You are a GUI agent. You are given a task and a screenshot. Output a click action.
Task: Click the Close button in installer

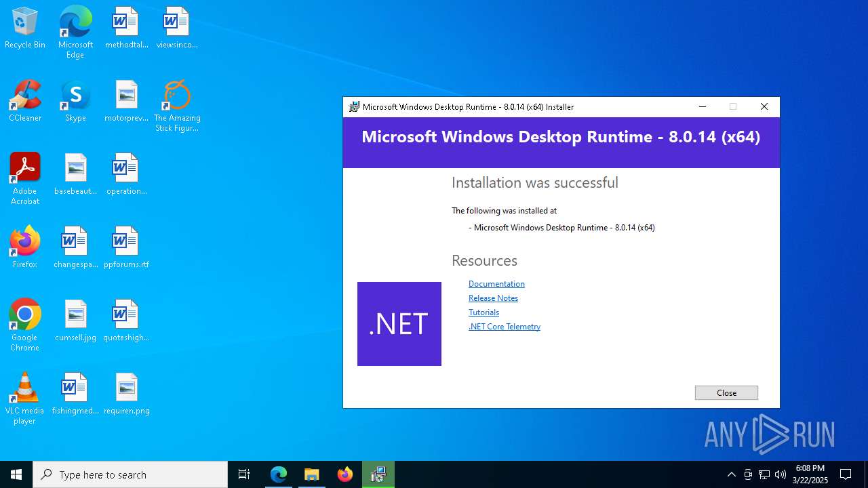point(726,393)
